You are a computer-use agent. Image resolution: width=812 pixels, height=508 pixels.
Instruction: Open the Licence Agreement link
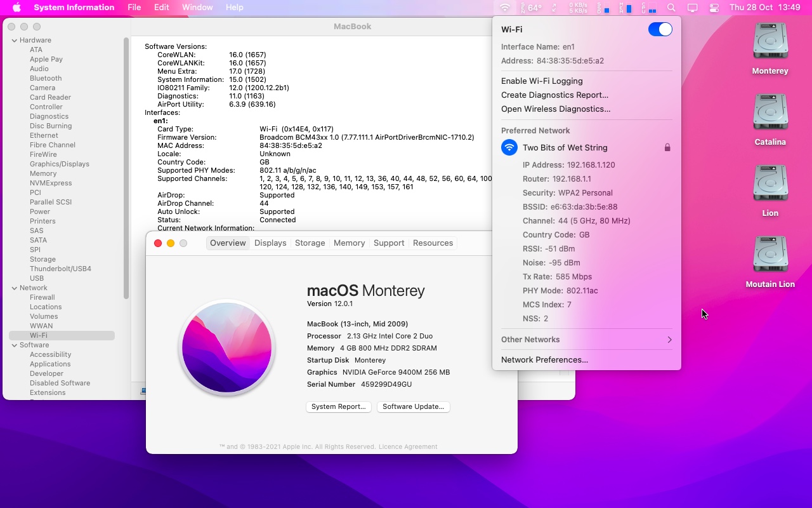[408, 446]
